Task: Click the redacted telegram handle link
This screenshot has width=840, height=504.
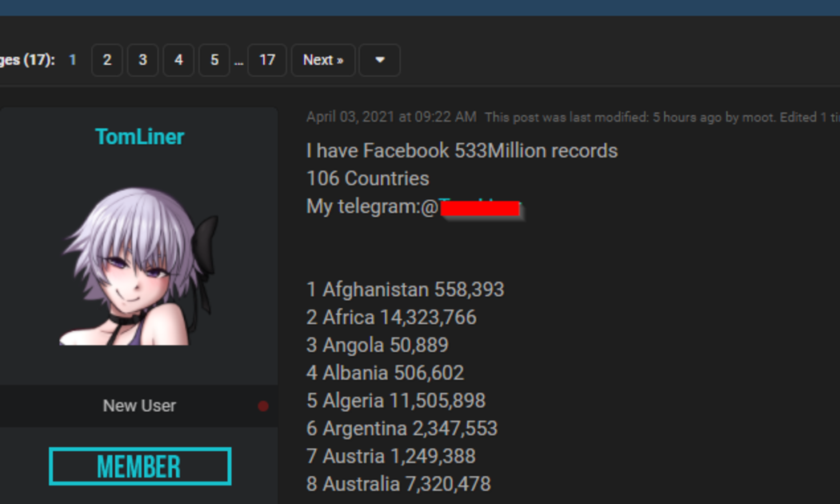Action: pos(479,206)
